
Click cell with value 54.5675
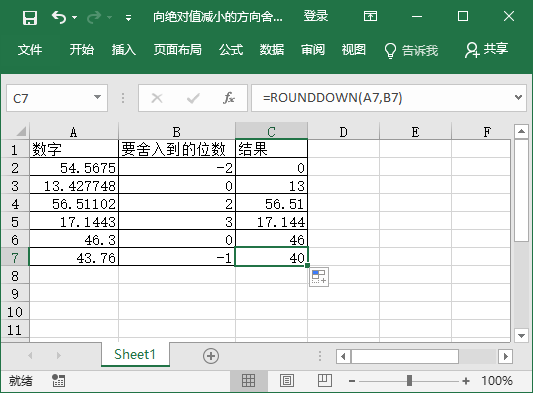[x=74, y=167]
